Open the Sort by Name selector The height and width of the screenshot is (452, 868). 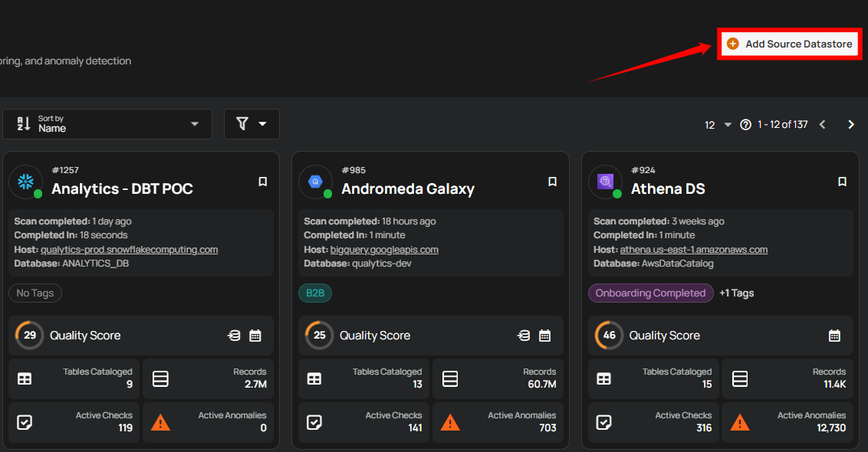tap(107, 123)
